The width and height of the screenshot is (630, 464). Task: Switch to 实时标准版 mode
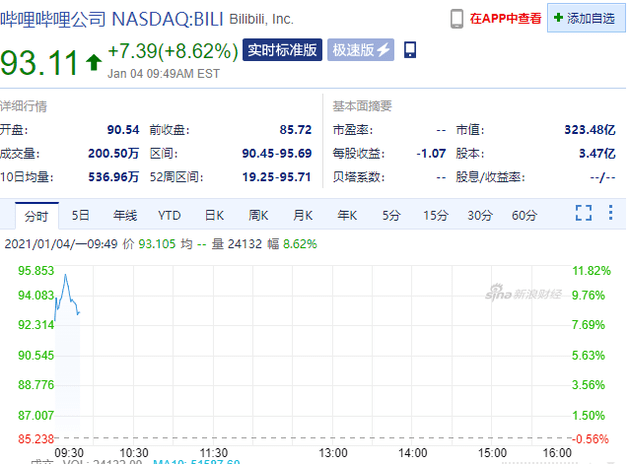[283, 51]
